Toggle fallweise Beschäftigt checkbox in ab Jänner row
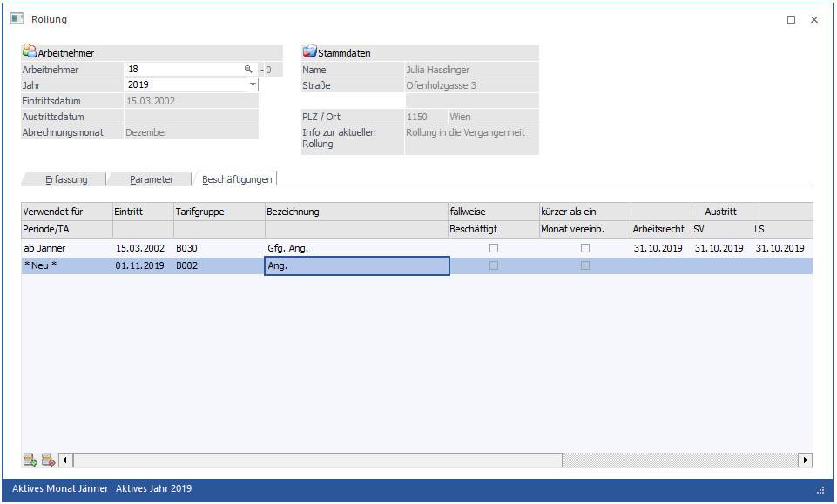This screenshot has width=837, height=504. pyautogui.click(x=494, y=248)
